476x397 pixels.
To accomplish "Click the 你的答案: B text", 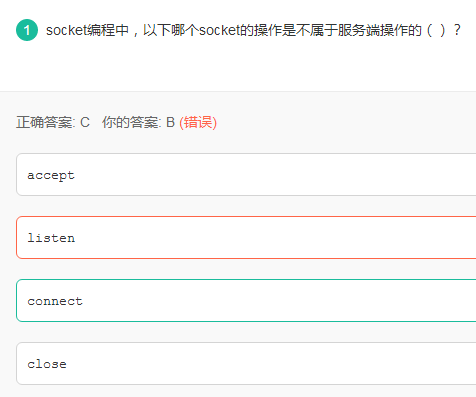I will click(x=138, y=122).
